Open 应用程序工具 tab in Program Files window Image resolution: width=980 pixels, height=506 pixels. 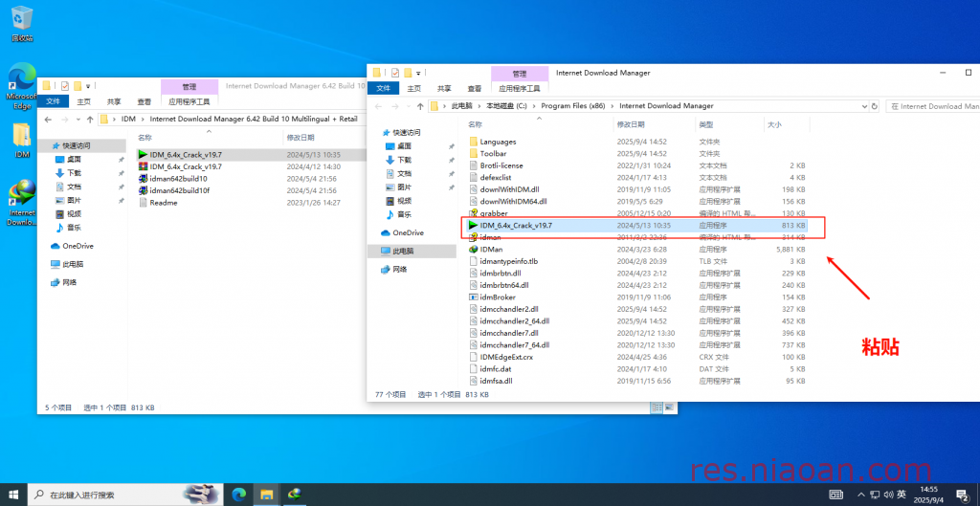click(520, 88)
